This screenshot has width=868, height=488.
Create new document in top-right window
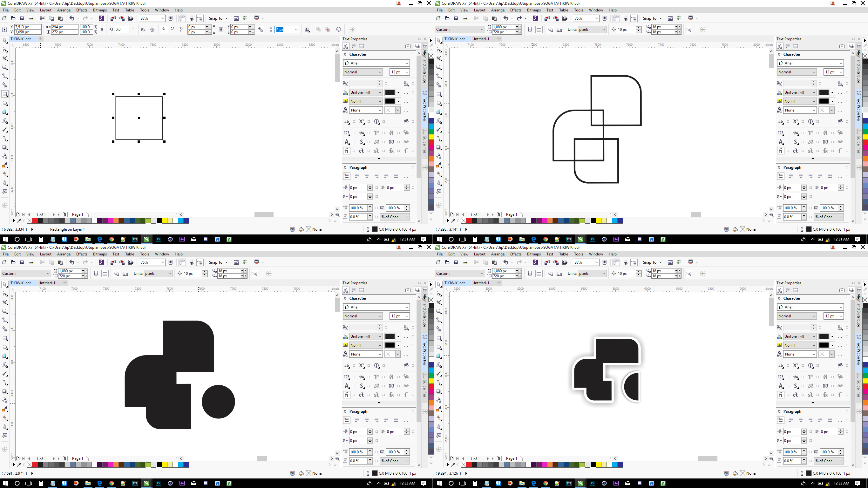tap(438, 18)
